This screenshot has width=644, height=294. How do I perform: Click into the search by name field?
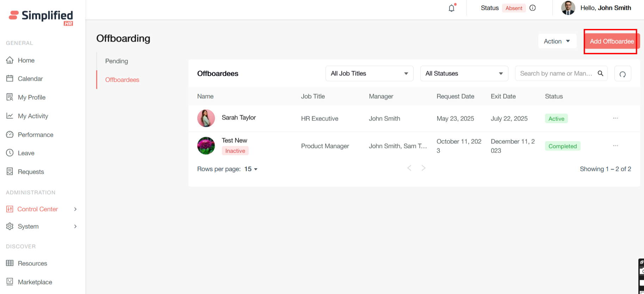pyautogui.click(x=556, y=73)
